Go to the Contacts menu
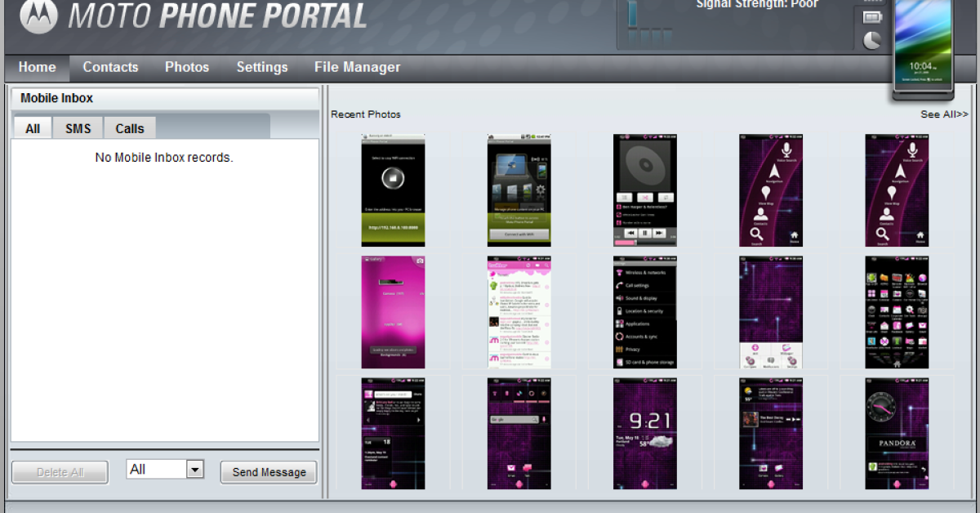This screenshot has width=980, height=513. coord(110,68)
